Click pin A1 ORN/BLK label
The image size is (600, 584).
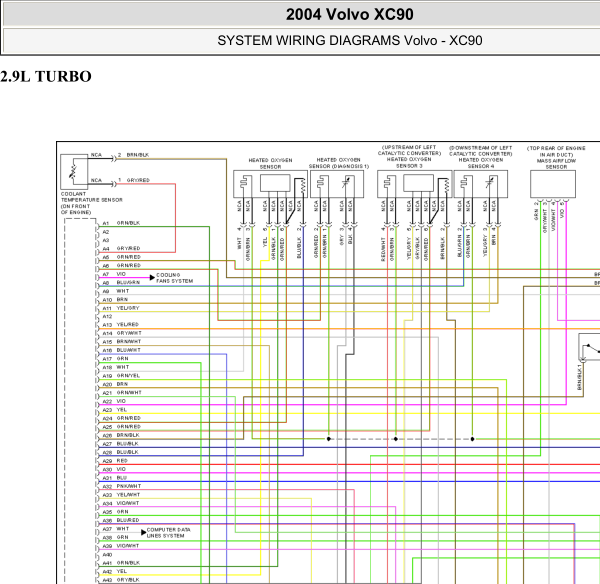point(121,223)
